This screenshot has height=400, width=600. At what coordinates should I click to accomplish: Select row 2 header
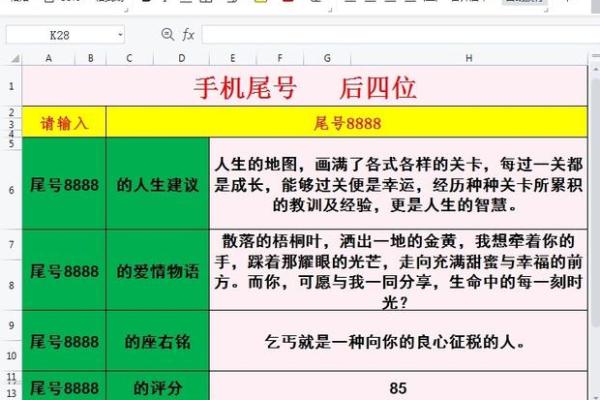coord(11,112)
